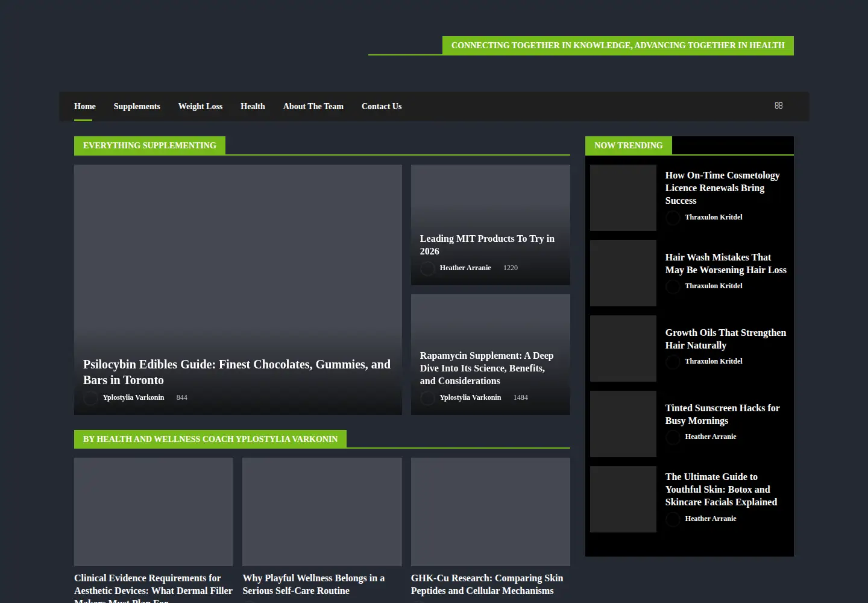Screen dimensions: 868x603
Task: Select Weight Loss in the navigation bar
Action: [x=200, y=106]
